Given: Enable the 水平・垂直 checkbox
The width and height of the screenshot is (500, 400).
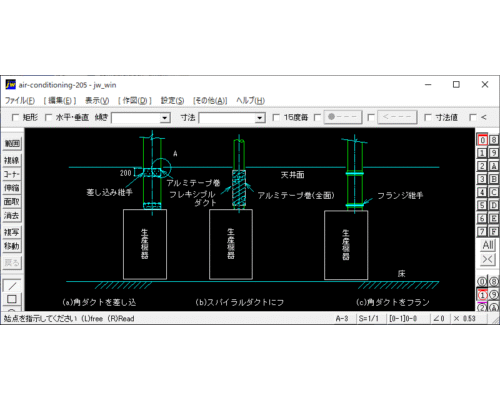Looking at the screenshot, I should (x=48, y=117).
